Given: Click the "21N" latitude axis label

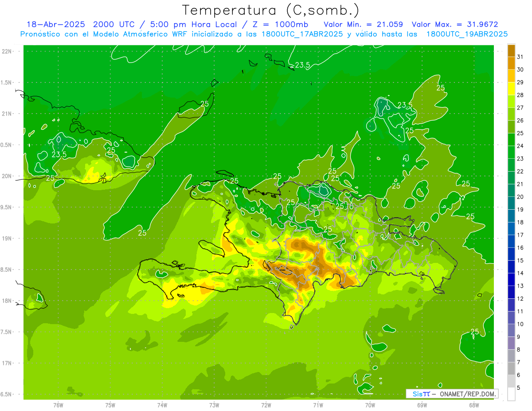Looking at the screenshot, I should click(x=6, y=114).
